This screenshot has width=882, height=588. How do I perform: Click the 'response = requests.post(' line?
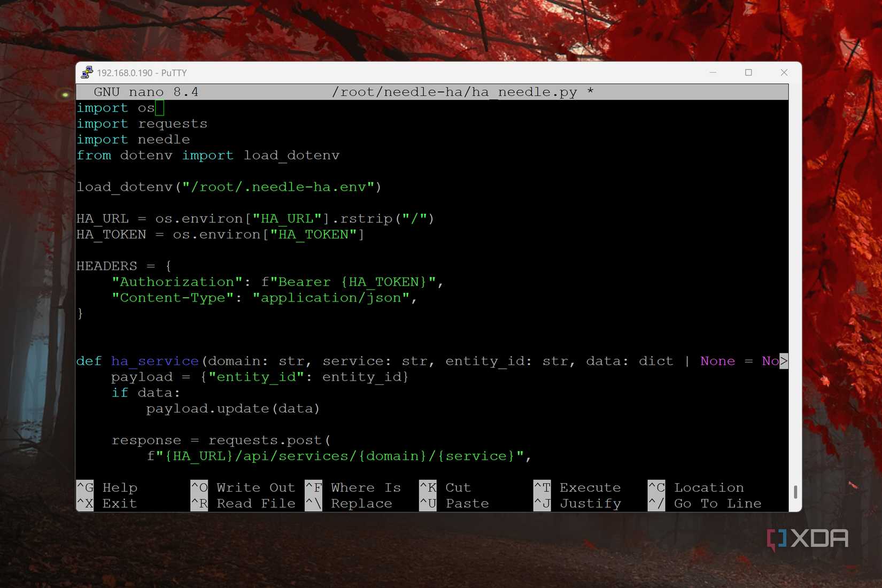[x=221, y=440]
